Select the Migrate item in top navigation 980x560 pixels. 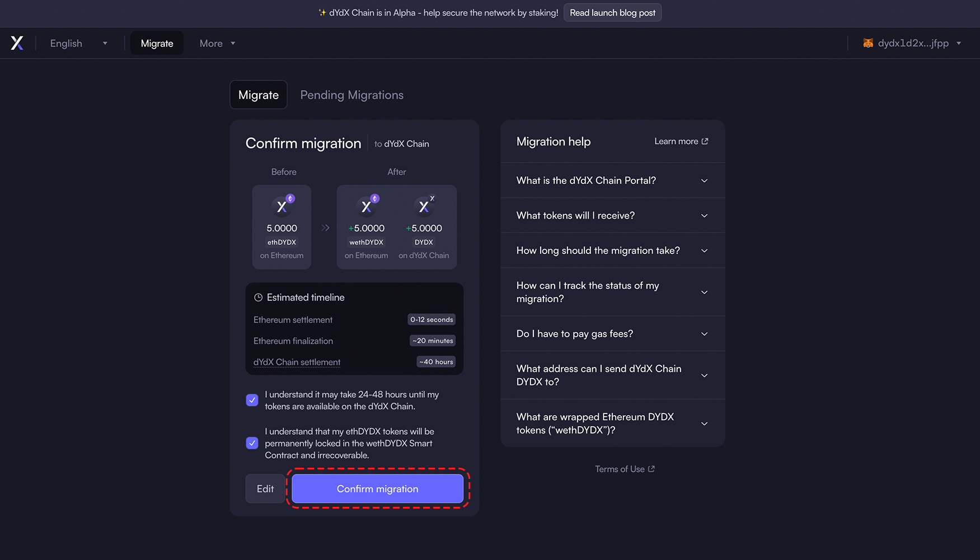coord(157,43)
